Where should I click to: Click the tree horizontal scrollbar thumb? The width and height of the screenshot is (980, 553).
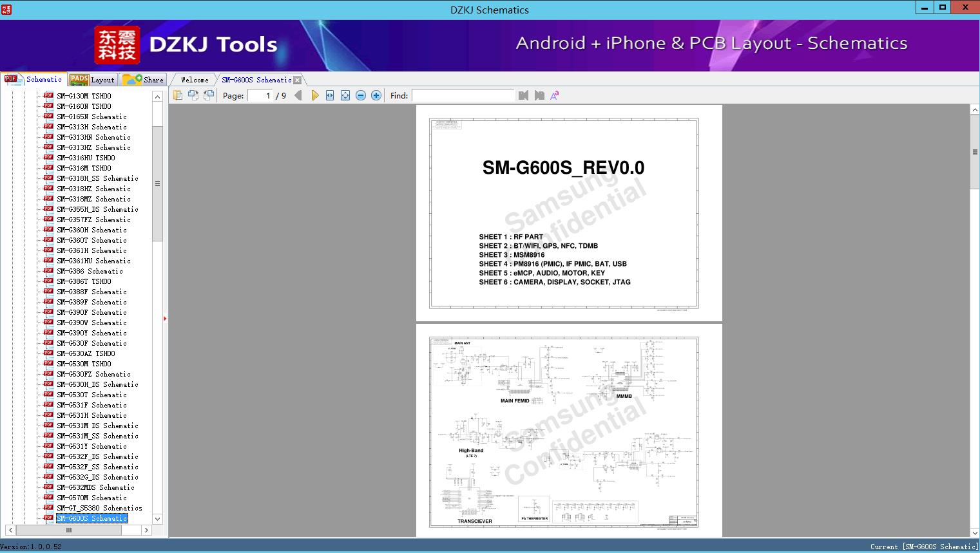click(x=69, y=530)
